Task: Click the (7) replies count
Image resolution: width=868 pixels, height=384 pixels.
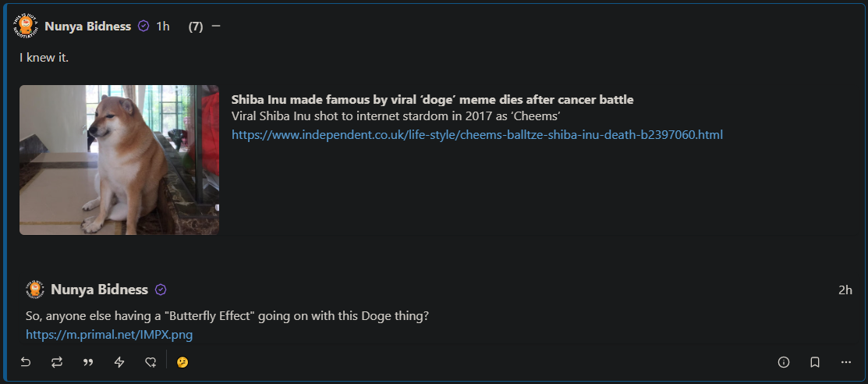Action: tap(196, 26)
